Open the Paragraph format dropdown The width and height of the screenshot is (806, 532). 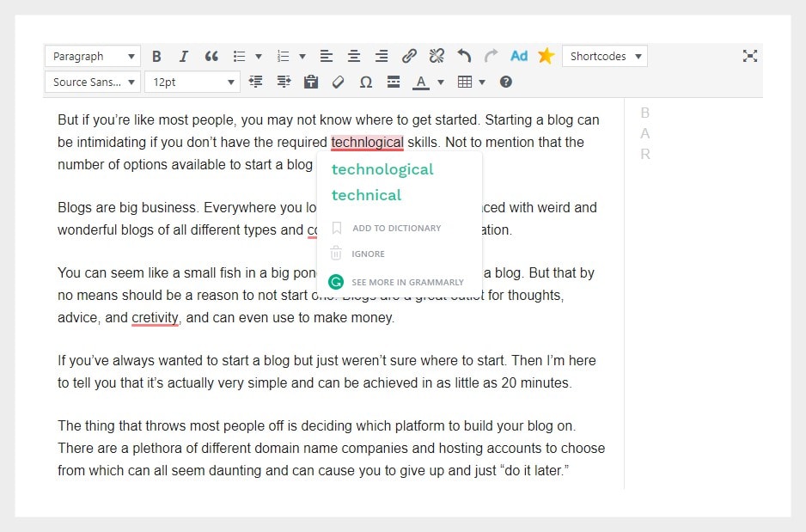tap(93, 57)
